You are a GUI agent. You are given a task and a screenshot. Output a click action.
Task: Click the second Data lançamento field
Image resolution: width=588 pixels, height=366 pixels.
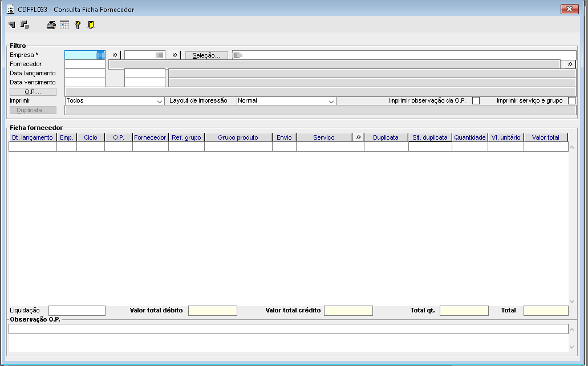point(145,73)
